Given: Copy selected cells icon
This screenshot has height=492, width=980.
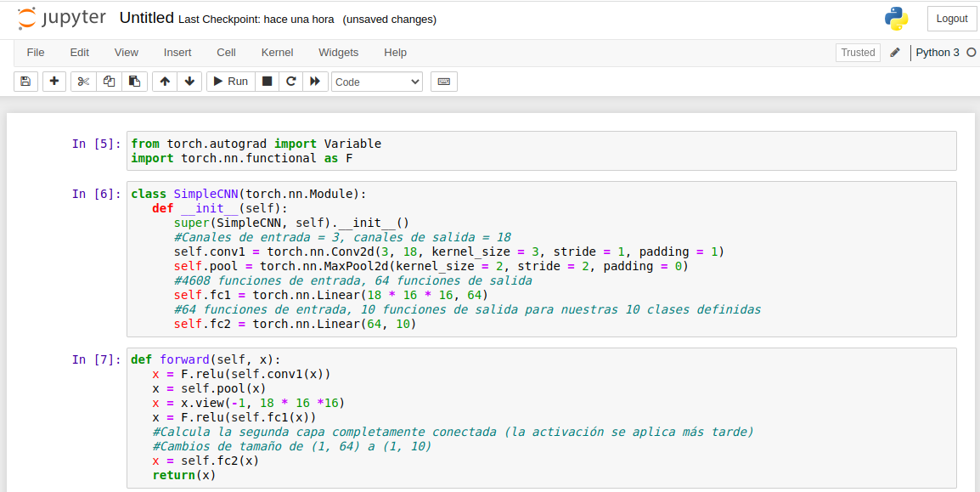Looking at the screenshot, I should [x=109, y=82].
